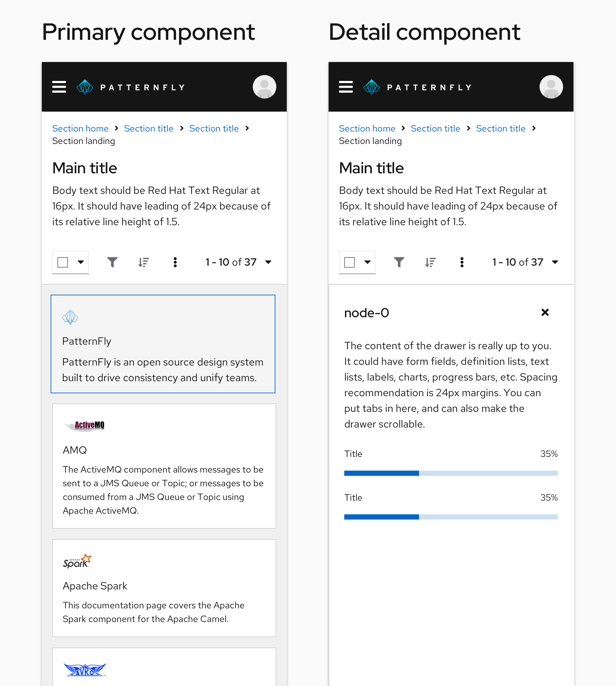The image size is (616, 686).
Task: Open the hamburger menu in the detail masthead
Action: click(346, 87)
